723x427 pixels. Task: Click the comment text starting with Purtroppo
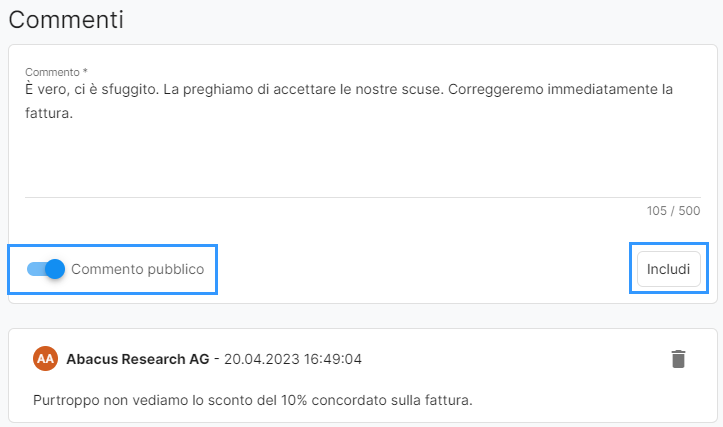tap(253, 400)
